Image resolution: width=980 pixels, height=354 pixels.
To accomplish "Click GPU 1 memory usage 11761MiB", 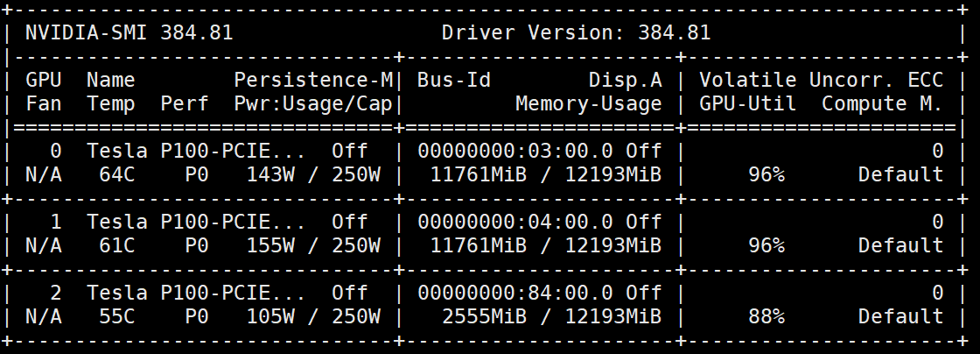I will click(478, 246).
